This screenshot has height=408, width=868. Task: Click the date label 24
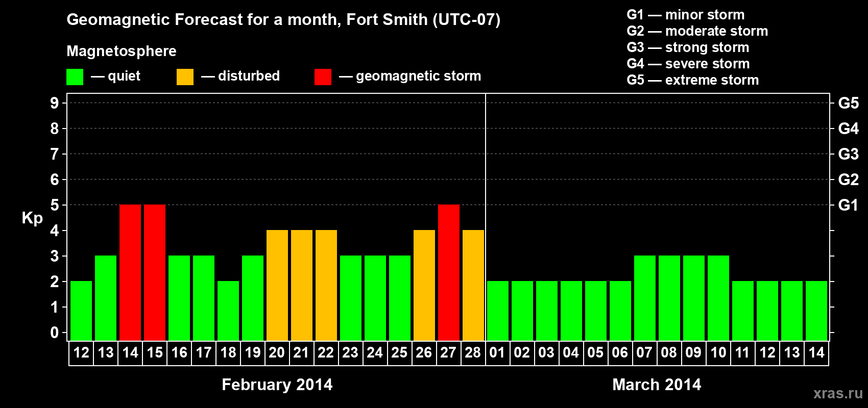pos(375,352)
